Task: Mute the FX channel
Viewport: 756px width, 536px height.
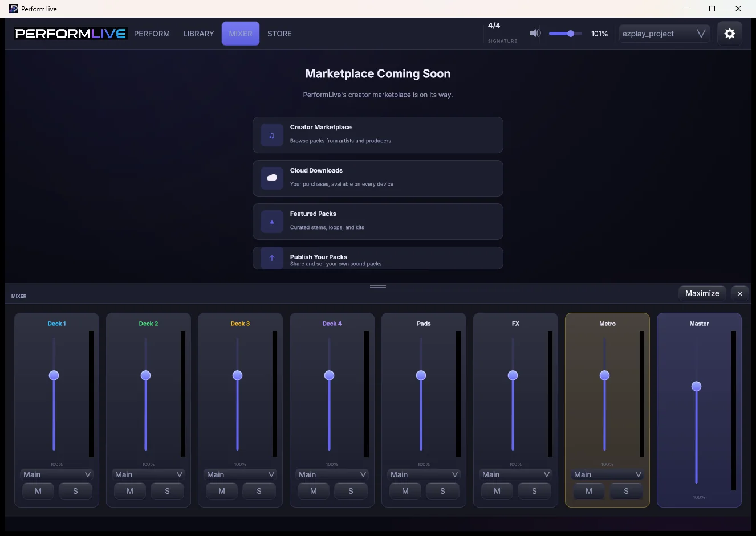Action: click(x=497, y=491)
